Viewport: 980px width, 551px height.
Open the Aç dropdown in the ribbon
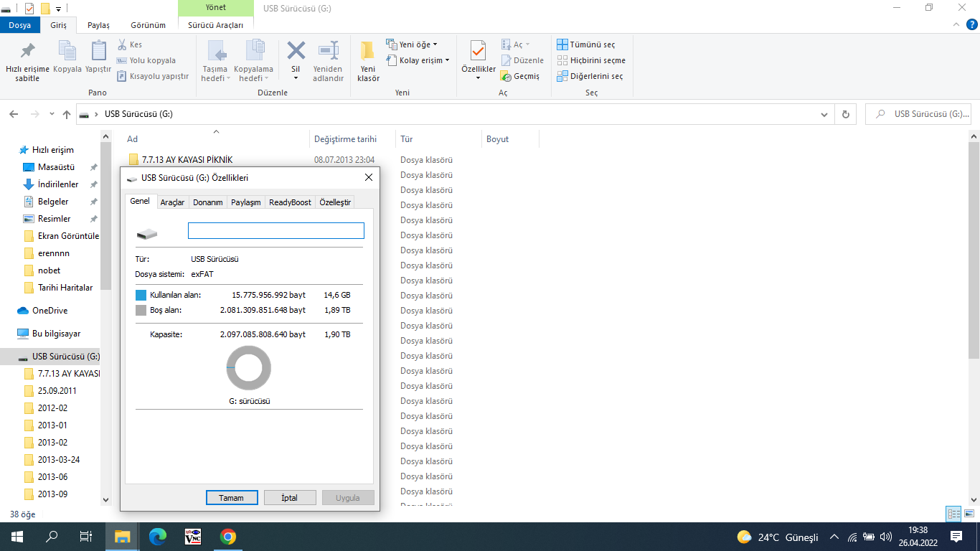pos(514,44)
